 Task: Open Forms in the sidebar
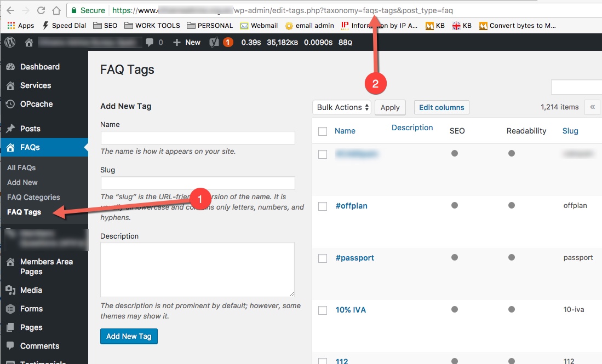click(31, 309)
